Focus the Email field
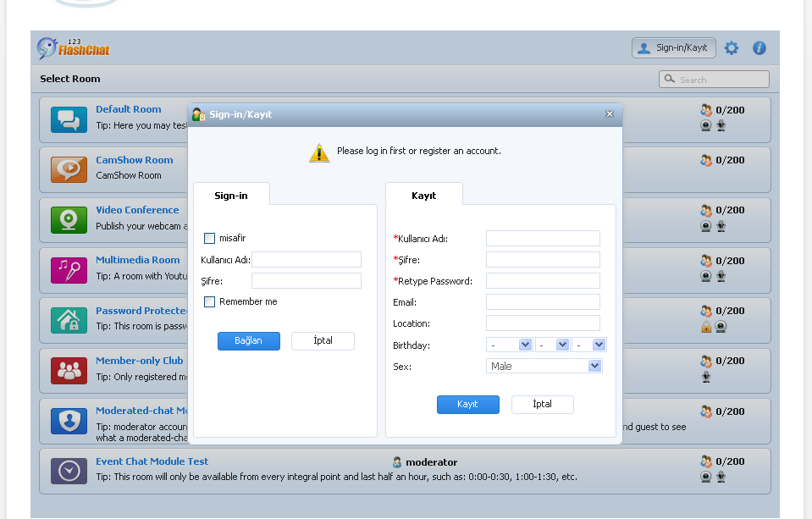The height and width of the screenshot is (519, 812). (544, 302)
